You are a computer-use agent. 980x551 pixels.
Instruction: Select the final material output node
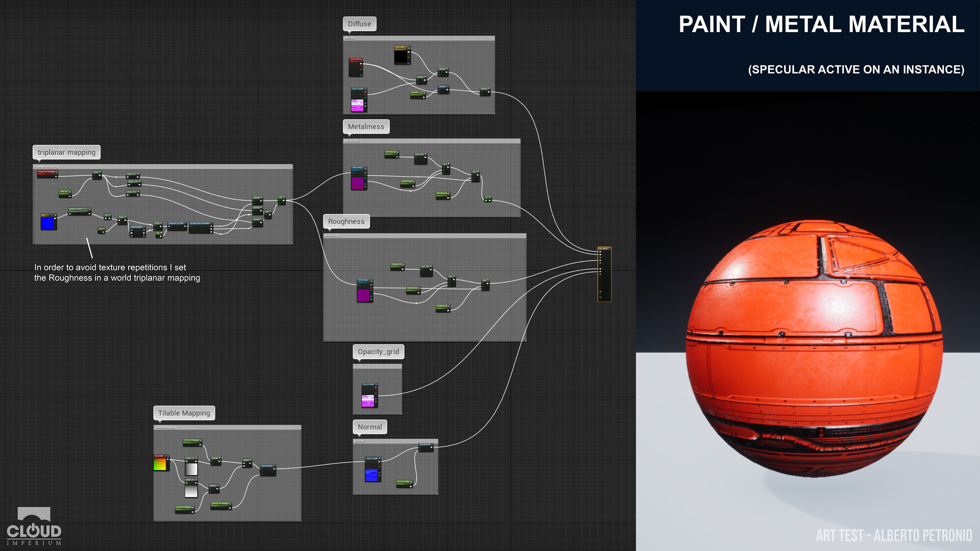pos(604,274)
